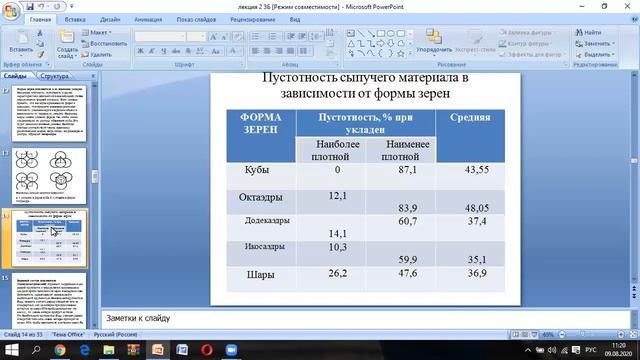Select the text box shape

tap(351, 33)
